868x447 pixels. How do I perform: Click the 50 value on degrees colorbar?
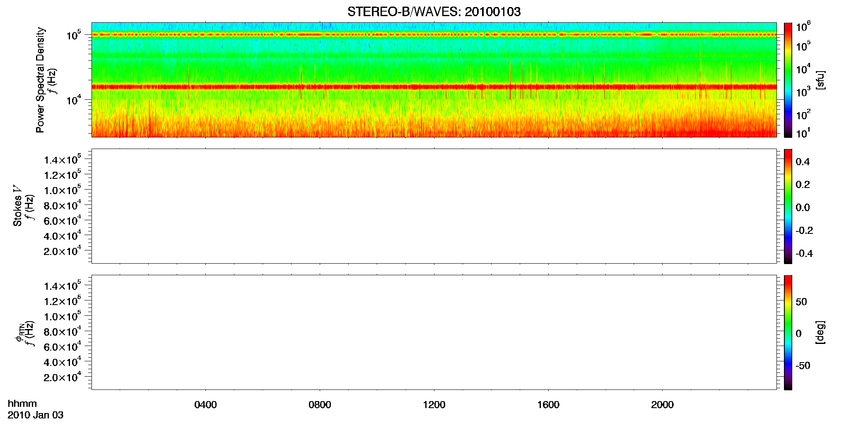[x=801, y=302]
